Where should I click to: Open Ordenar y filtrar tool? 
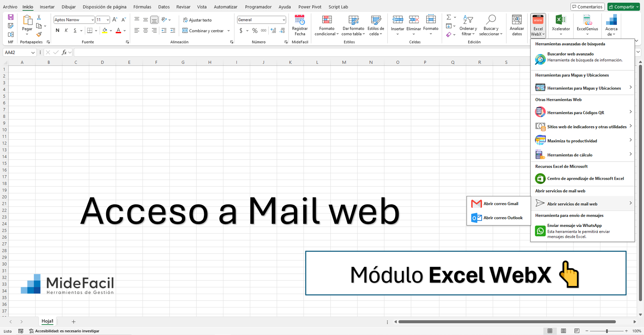tap(468, 25)
